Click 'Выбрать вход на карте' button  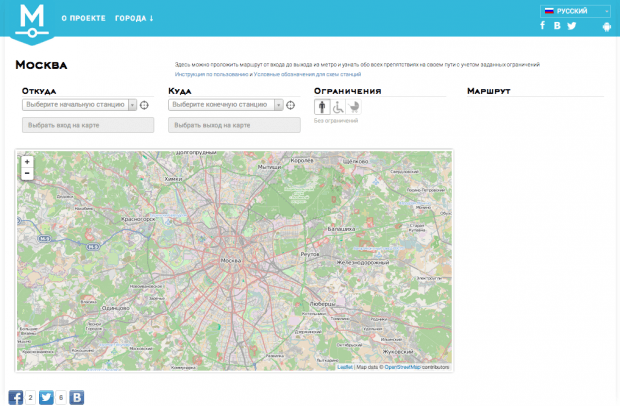88,125
